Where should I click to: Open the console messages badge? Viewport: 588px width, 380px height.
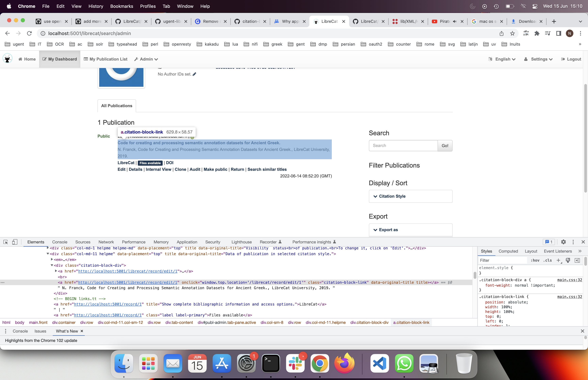pos(548,242)
